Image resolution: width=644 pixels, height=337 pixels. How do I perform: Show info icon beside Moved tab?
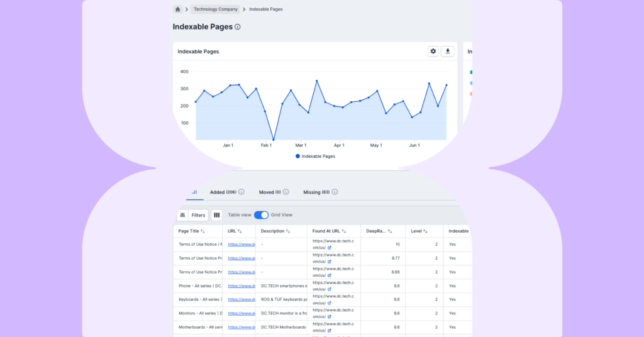(286, 192)
